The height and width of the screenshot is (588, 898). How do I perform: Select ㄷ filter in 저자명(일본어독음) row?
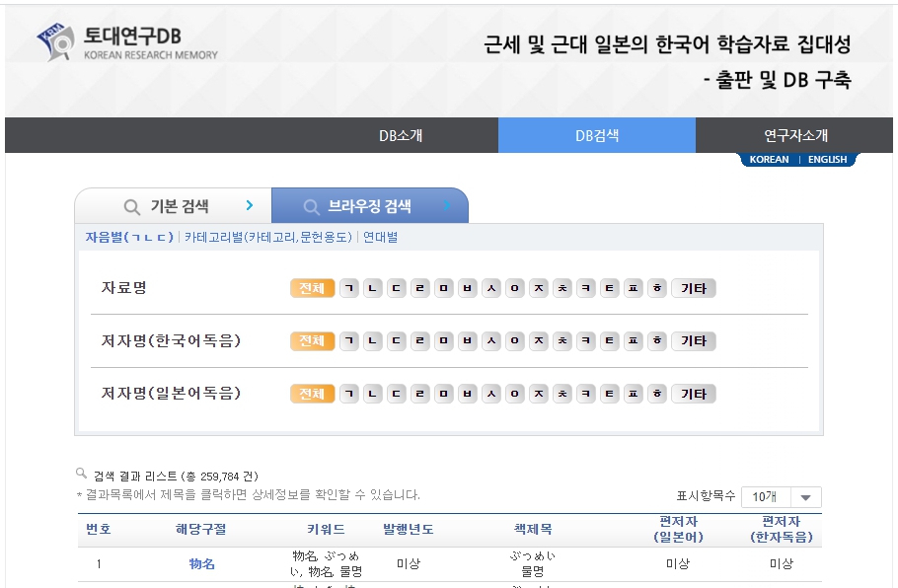pos(397,394)
